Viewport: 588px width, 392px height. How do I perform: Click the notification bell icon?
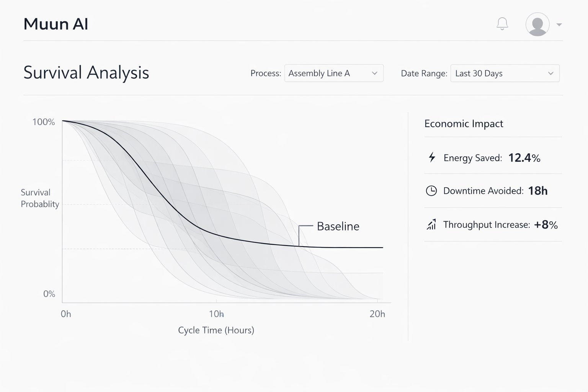pyautogui.click(x=502, y=24)
